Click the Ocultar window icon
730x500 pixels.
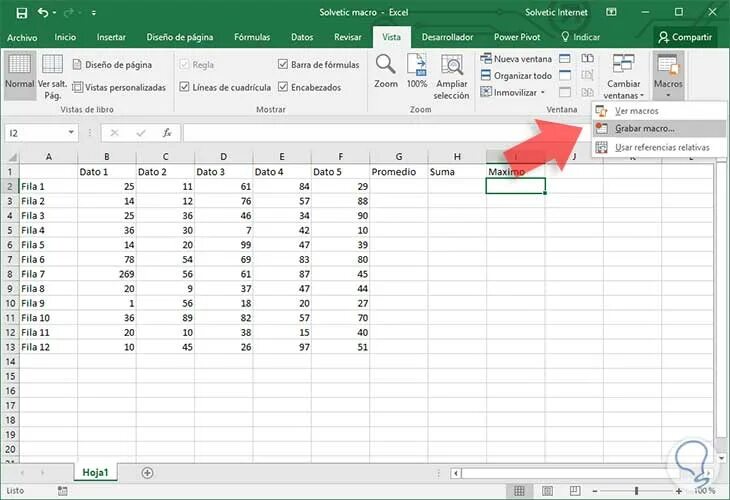[x=565, y=75]
